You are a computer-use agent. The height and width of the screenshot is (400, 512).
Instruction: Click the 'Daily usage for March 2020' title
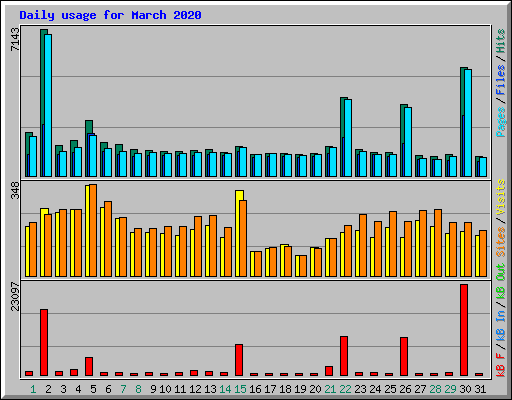click(110, 15)
